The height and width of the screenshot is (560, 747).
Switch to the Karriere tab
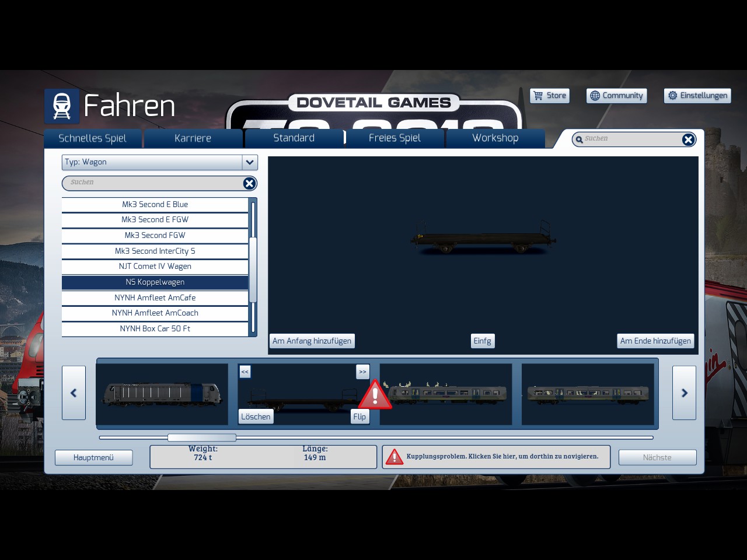pos(193,138)
